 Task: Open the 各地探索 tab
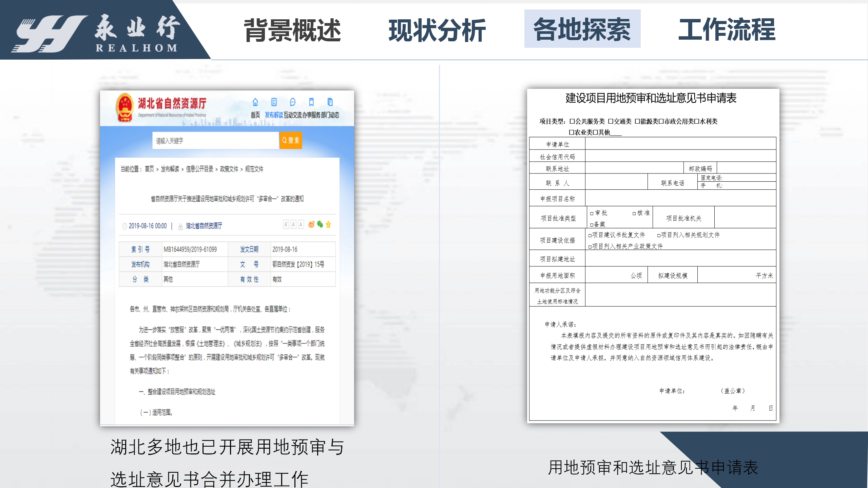pyautogui.click(x=582, y=29)
